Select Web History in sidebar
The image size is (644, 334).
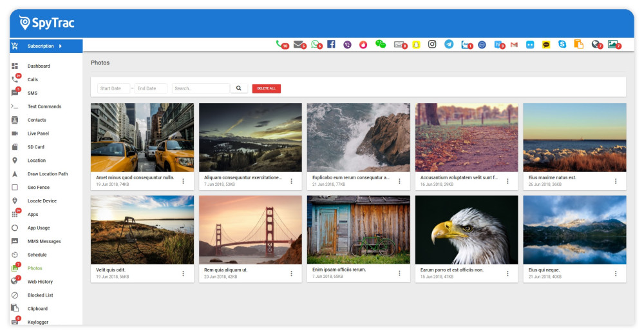pyautogui.click(x=40, y=282)
